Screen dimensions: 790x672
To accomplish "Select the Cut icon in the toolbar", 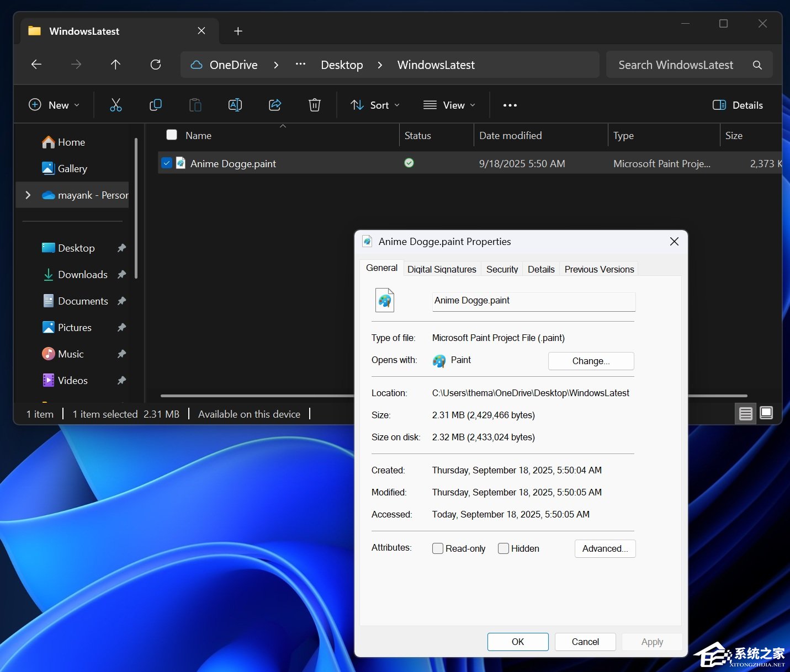I will coord(115,105).
